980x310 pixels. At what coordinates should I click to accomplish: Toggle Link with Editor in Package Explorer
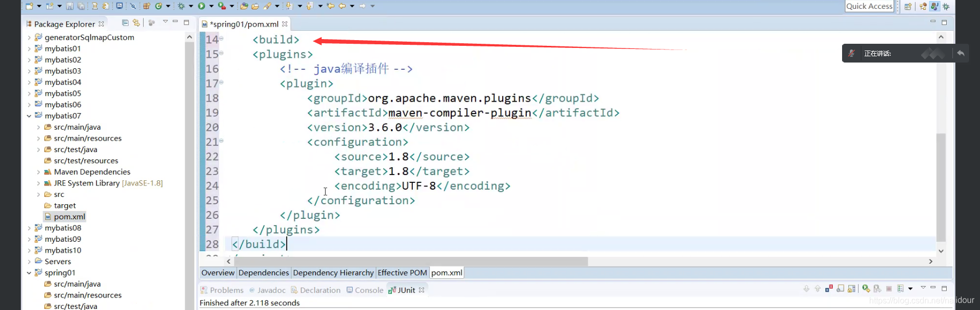(x=136, y=22)
